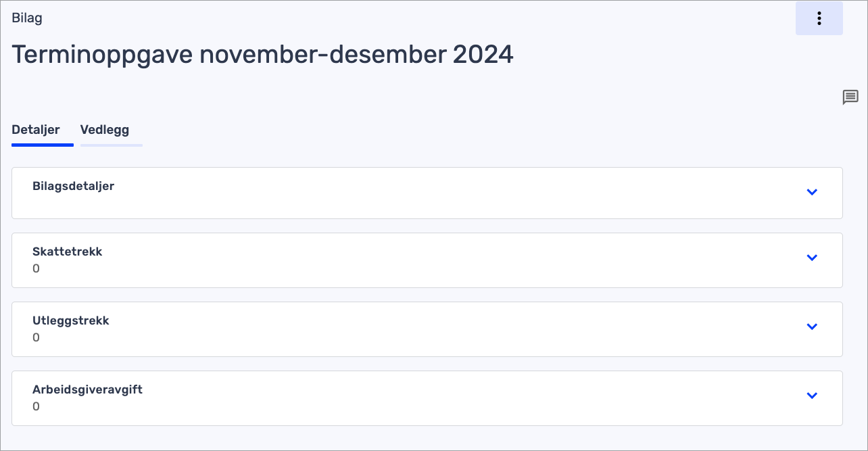Click the Arbeidsgiveravgift panel heading
The height and width of the screenshot is (451, 868).
[x=87, y=389]
